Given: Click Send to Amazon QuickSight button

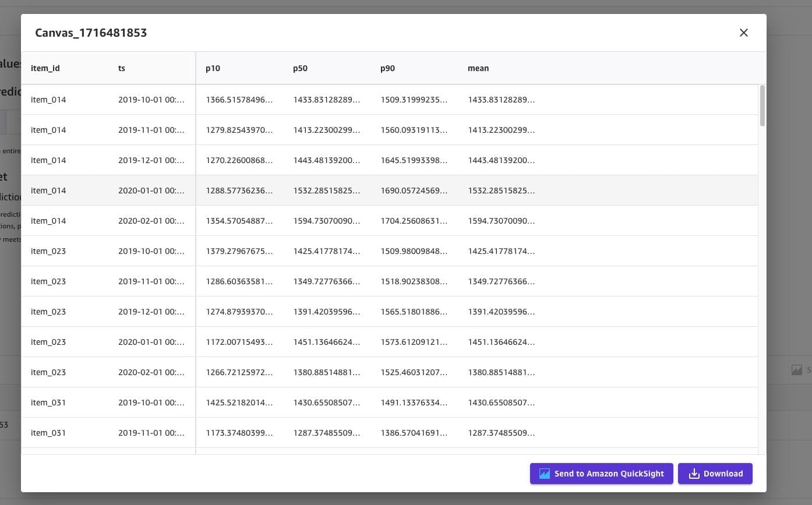Looking at the screenshot, I should click(601, 474).
